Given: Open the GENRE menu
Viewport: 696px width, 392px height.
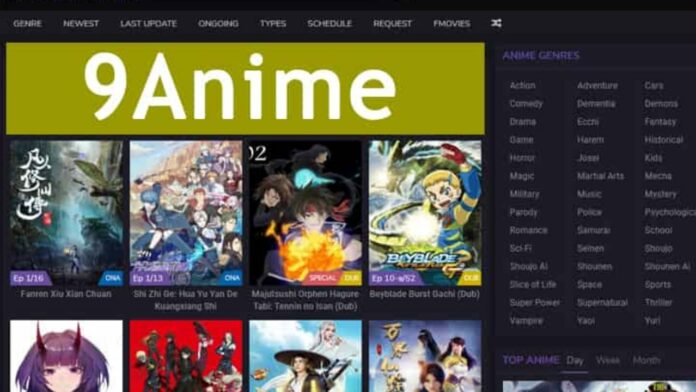Looking at the screenshot, I should (28, 24).
